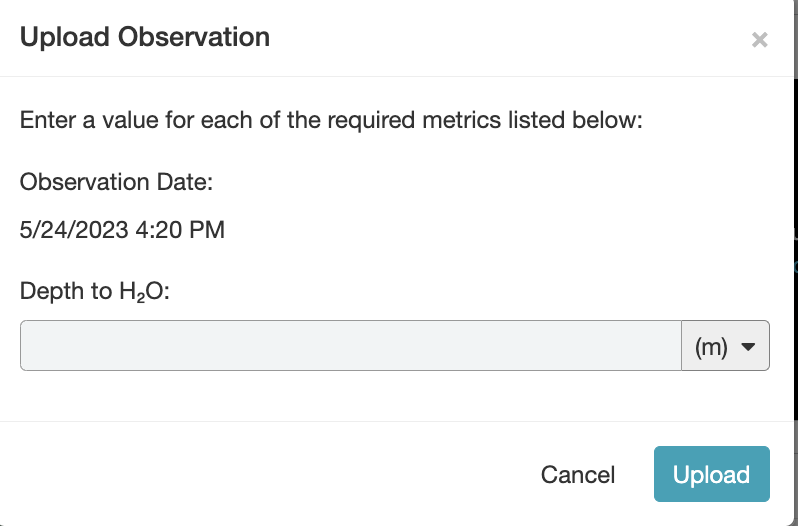Expand the measurement unit selector
Image resolution: width=798 pixels, height=526 pixels.
tap(725, 346)
